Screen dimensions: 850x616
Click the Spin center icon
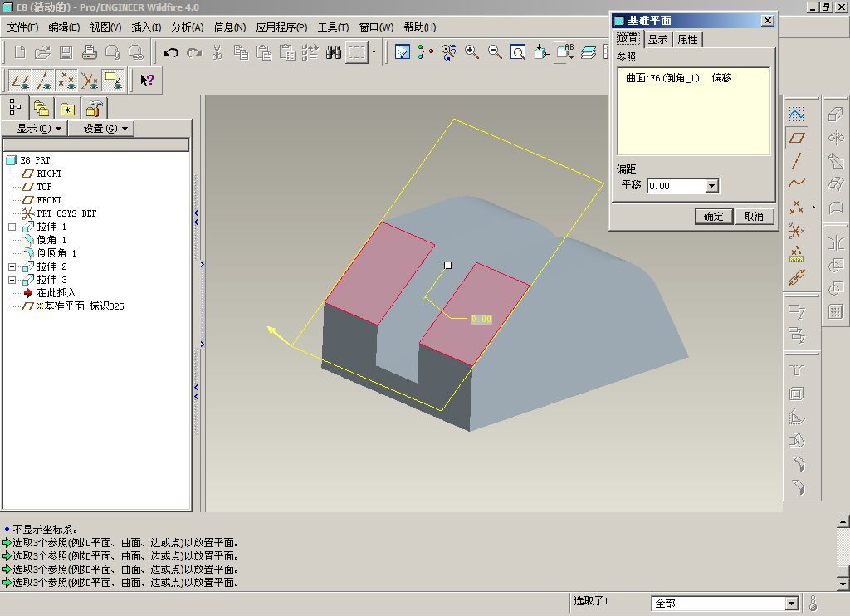426,52
